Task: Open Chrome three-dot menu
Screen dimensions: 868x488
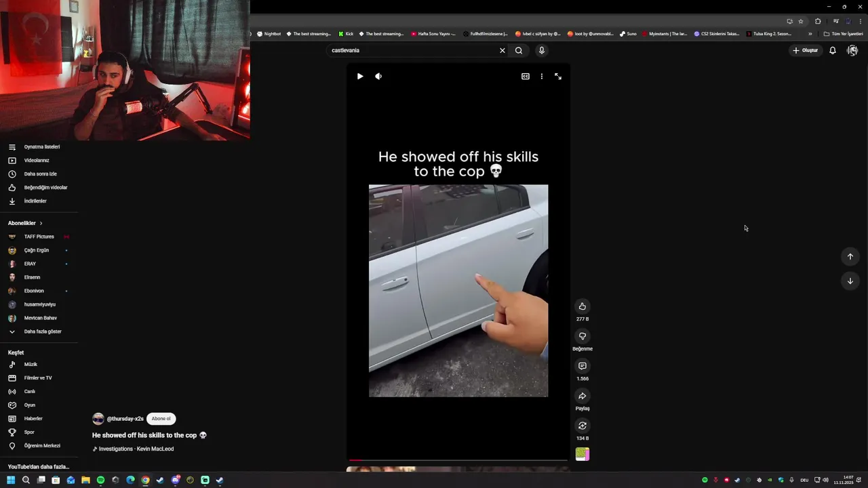Action: click(861, 21)
